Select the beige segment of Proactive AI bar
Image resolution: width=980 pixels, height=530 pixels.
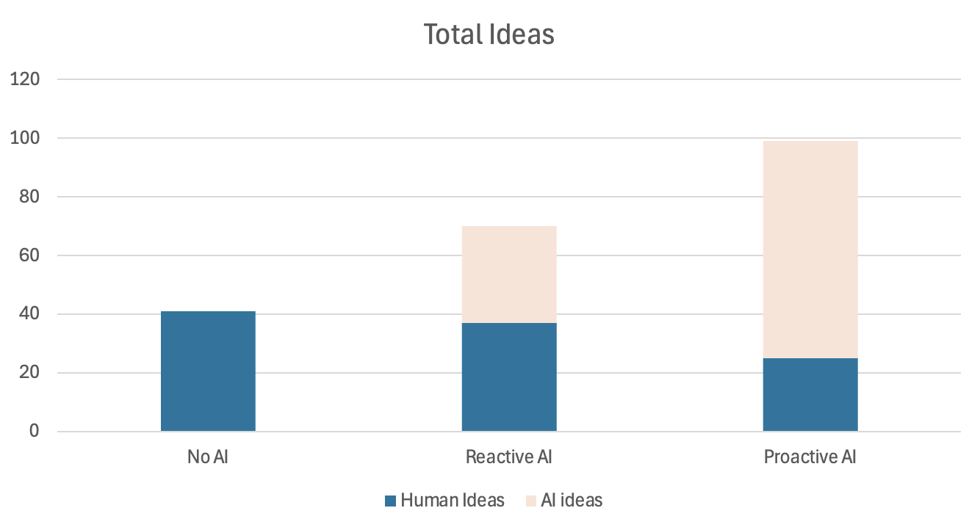point(810,250)
